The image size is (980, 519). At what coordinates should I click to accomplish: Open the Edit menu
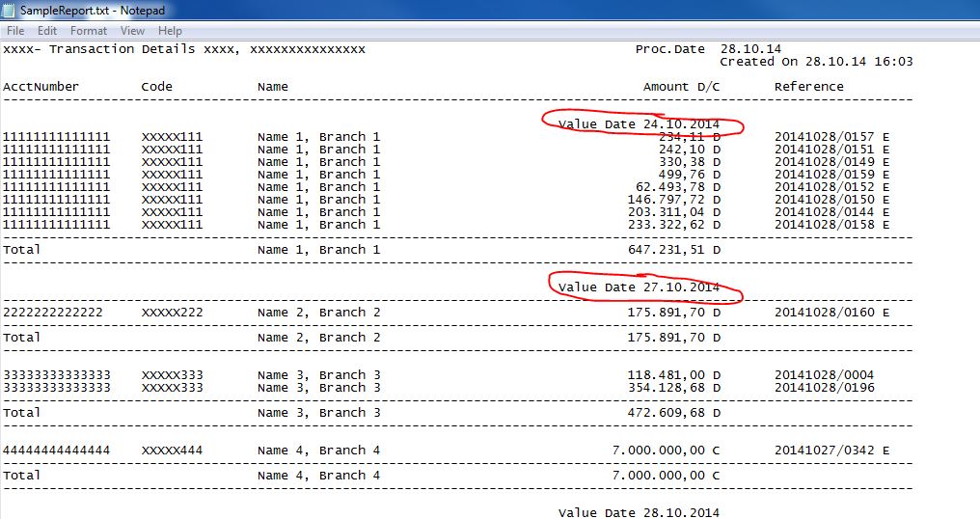point(47,31)
